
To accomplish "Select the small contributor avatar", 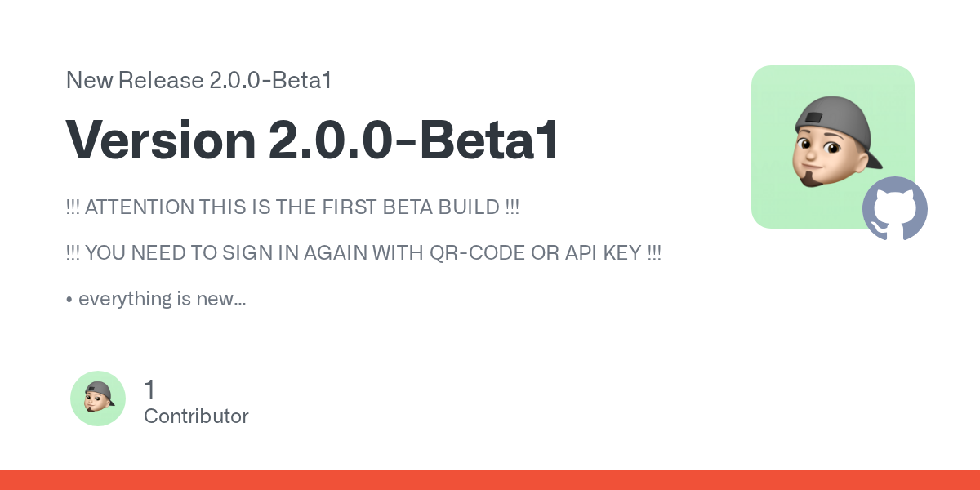I will (98, 399).
